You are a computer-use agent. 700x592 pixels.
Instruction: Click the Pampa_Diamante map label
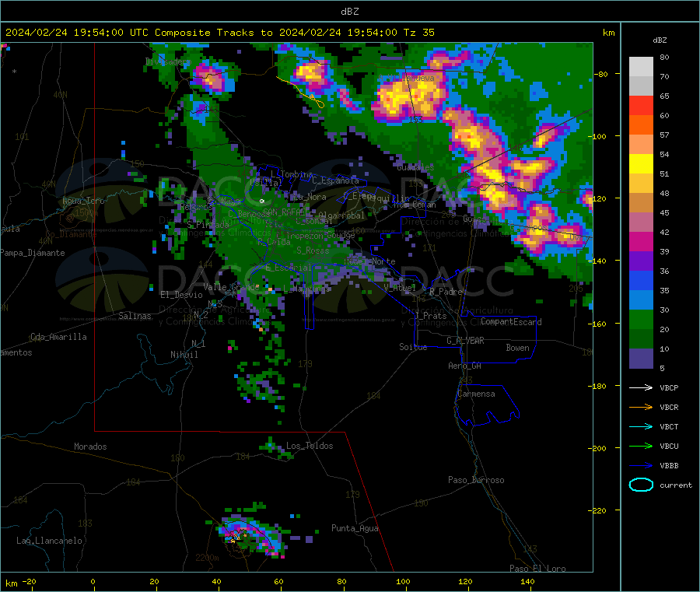[33, 253]
